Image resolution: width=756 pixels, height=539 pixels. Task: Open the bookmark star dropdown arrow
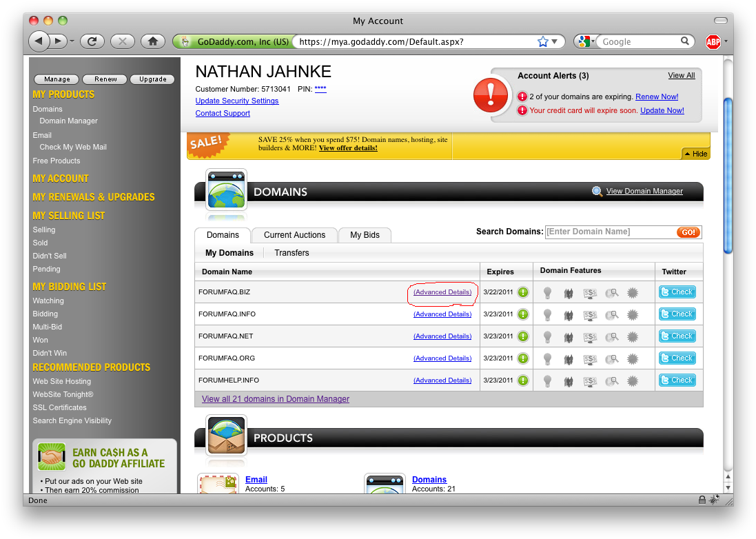tap(555, 41)
